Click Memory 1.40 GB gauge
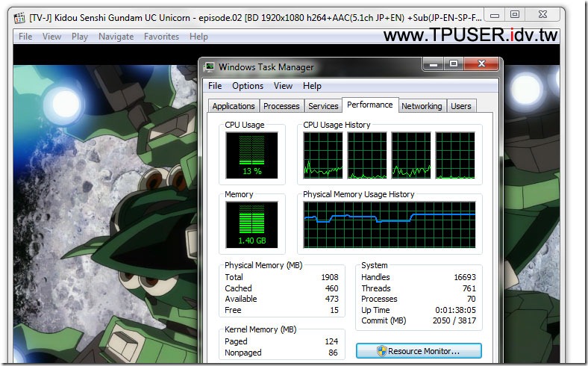The height and width of the screenshot is (366, 588). 251,225
